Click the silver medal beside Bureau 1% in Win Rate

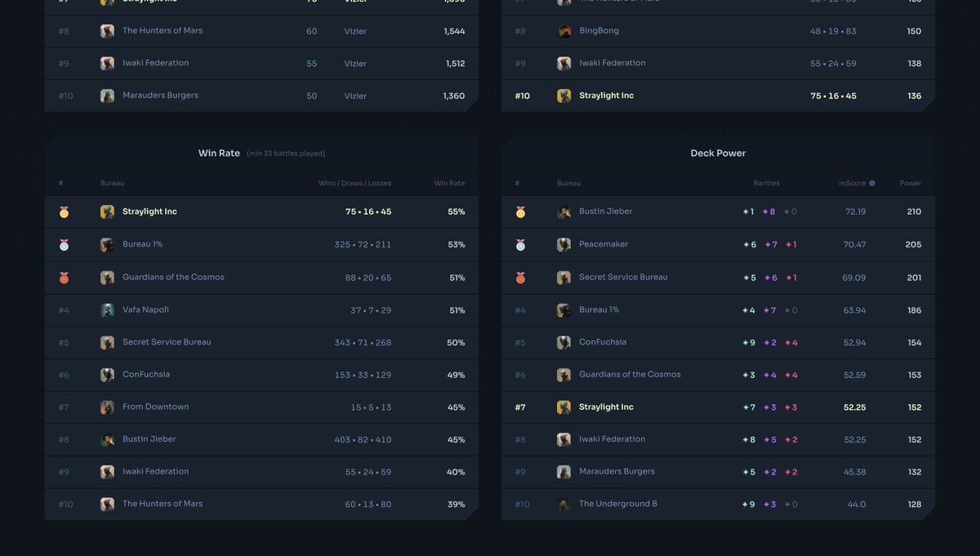pyautogui.click(x=64, y=245)
